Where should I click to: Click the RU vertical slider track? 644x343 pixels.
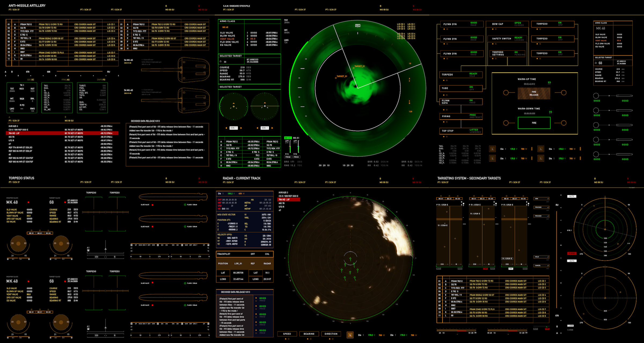pos(557,260)
